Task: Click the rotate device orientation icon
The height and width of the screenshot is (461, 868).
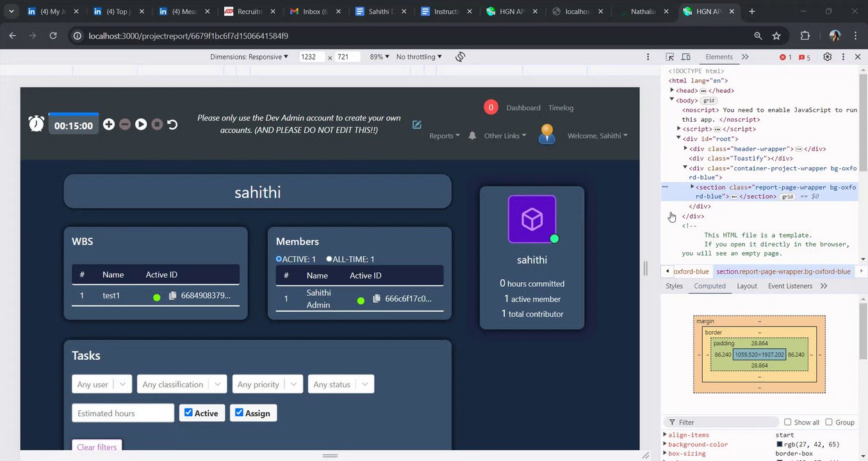Action: coord(460,57)
